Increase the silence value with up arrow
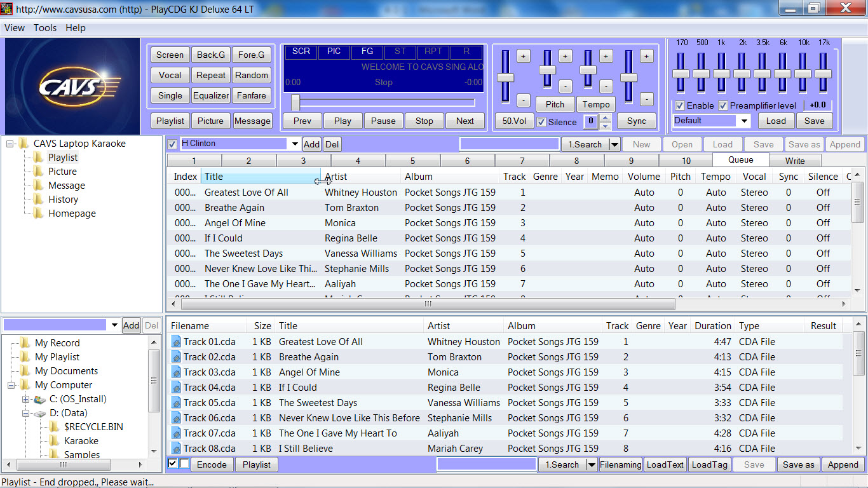 (x=606, y=118)
